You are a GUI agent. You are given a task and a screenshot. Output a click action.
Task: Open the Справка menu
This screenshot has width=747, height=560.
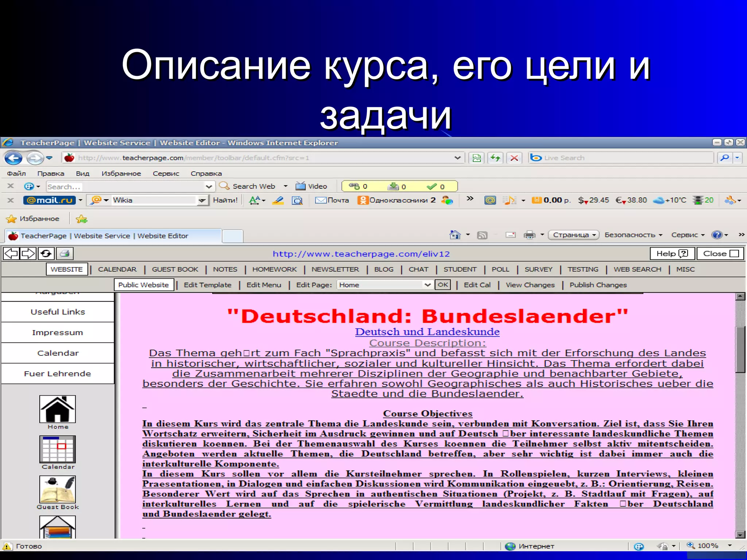point(206,174)
